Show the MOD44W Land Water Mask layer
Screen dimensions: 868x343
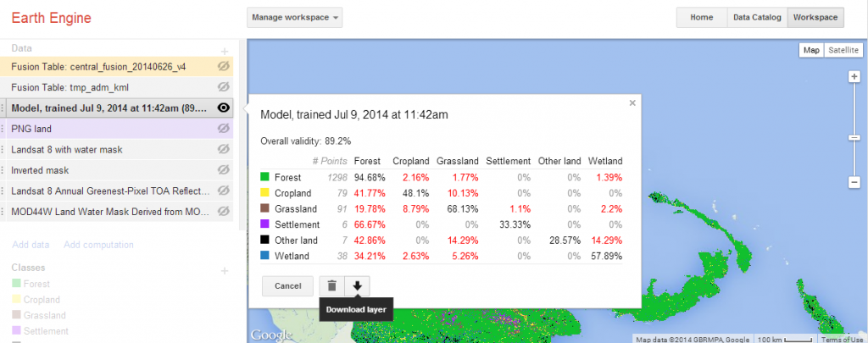[223, 211]
